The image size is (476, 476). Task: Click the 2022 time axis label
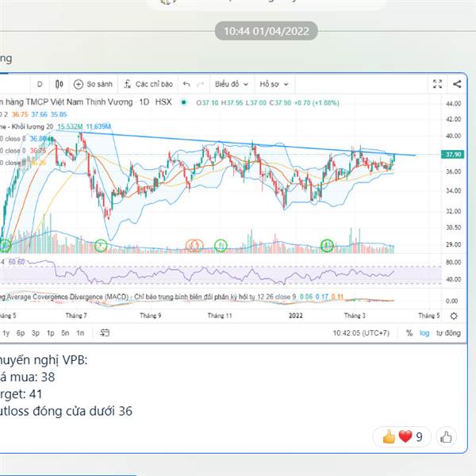(296, 316)
